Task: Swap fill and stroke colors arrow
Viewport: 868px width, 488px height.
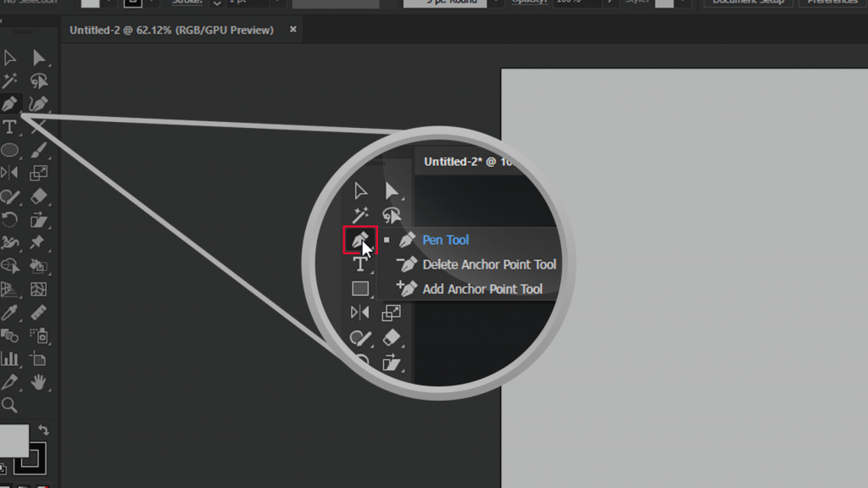Action: tap(44, 430)
